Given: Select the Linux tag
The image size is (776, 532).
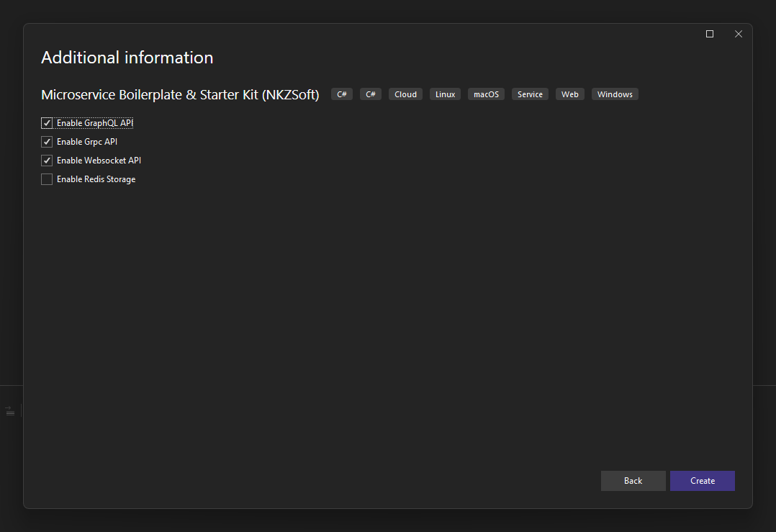Looking at the screenshot, I should tap(445, 94).
